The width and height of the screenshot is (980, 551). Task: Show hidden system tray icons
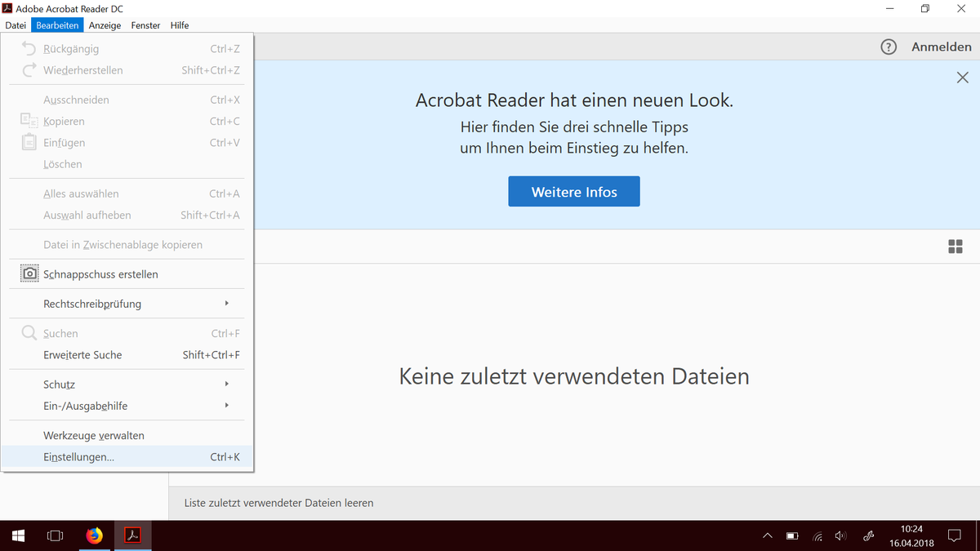pos(767,536)
